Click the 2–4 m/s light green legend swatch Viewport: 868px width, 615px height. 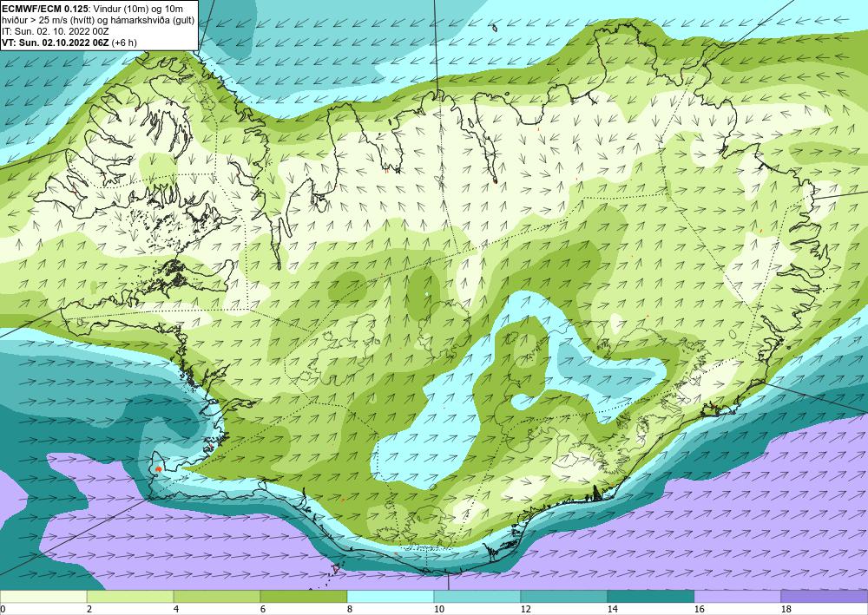[x=130, y=597]
